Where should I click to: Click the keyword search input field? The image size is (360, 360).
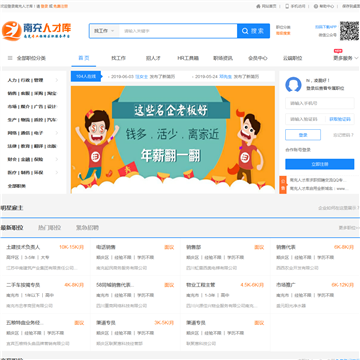click(178, 31)
